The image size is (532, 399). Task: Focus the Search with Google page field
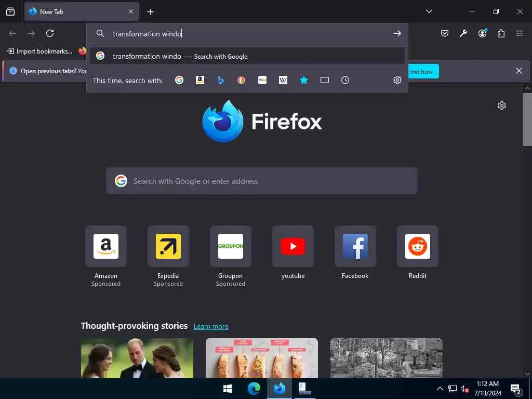(262, 181)
